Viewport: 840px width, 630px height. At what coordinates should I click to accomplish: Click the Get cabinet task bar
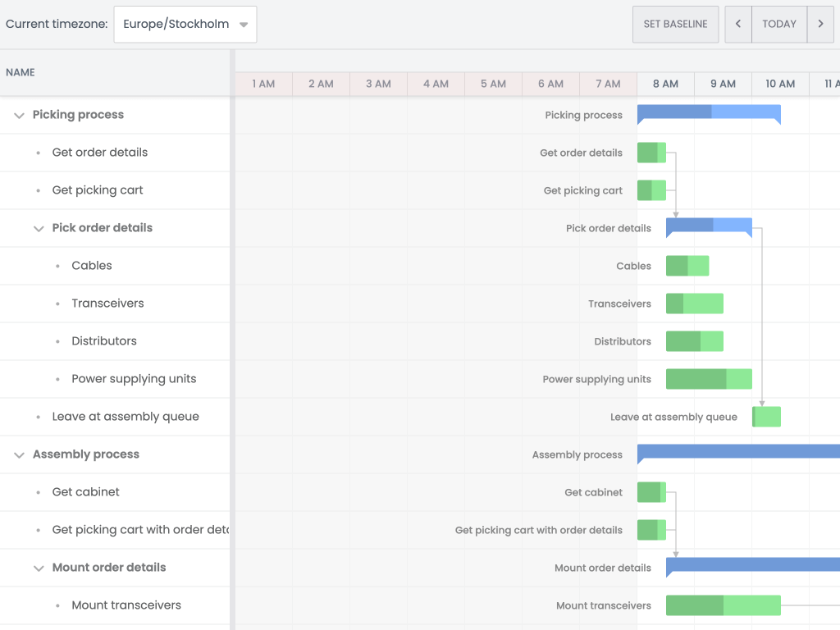tap(651, 492)
